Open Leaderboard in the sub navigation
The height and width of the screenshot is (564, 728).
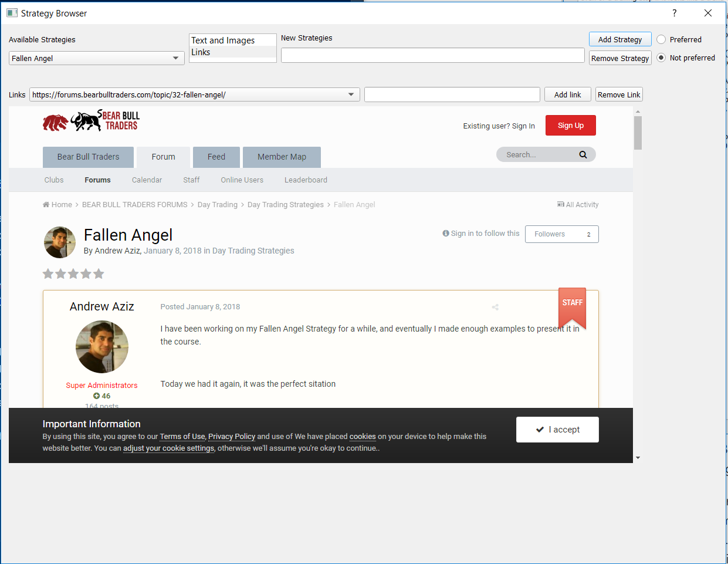[306, 180]
